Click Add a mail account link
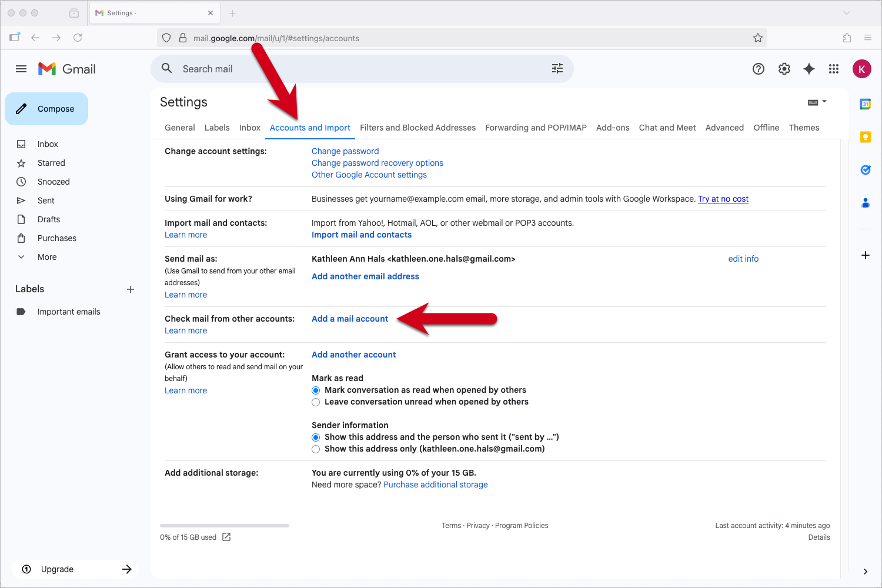The image size is (882, 588). point(350,319)
